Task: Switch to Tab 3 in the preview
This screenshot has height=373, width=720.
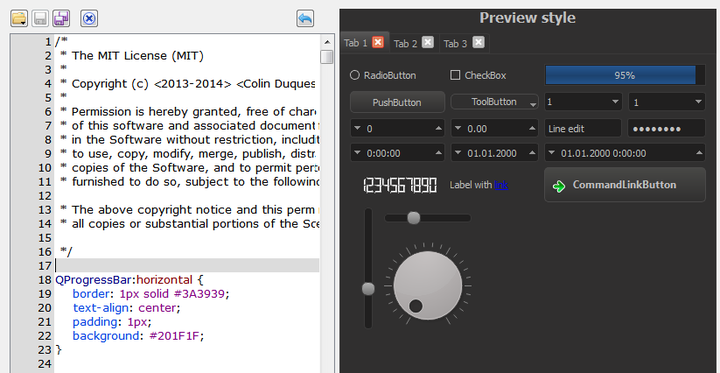Action: 456,43
